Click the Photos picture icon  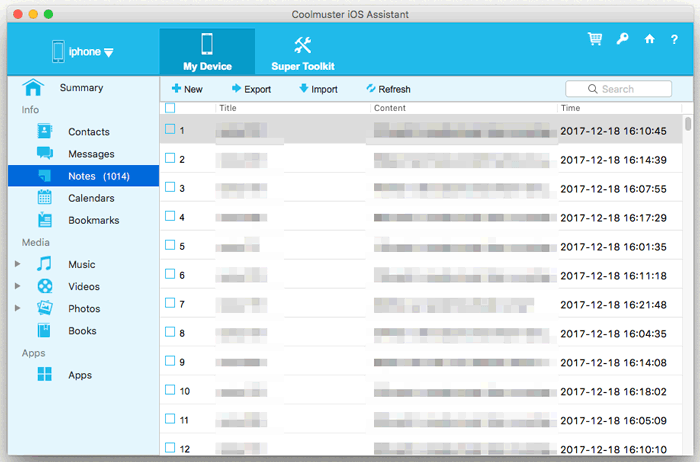[45, 308]
